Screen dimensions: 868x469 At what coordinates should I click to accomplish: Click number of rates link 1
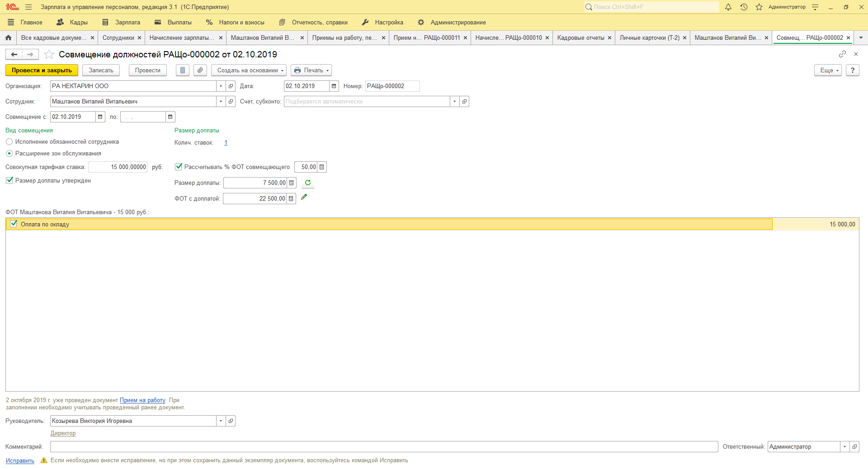tap(226, 142)
